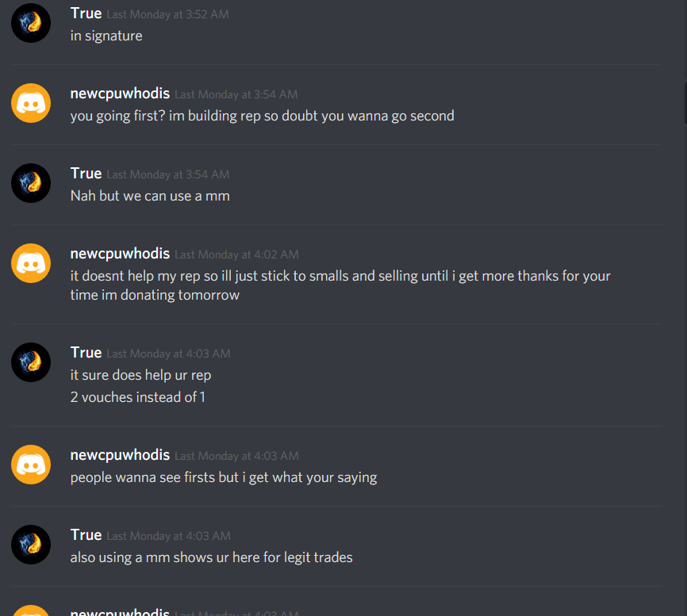Click message 'you going first? im building rep'
This screenshot has height=616, width=687.
click(262, 116)
